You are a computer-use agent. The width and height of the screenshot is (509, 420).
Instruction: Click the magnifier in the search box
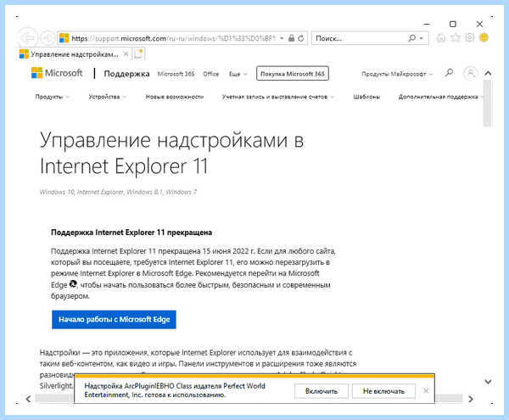[412, 38]
